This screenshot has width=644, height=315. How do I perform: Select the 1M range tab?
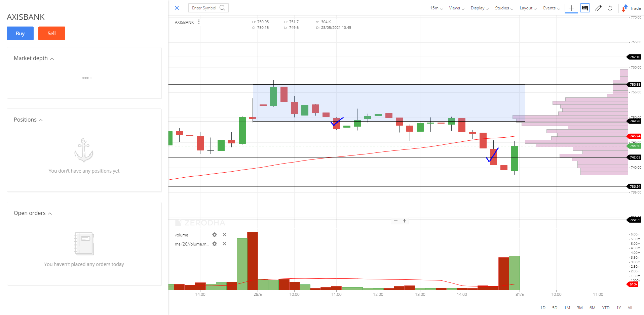coord(567,308)
